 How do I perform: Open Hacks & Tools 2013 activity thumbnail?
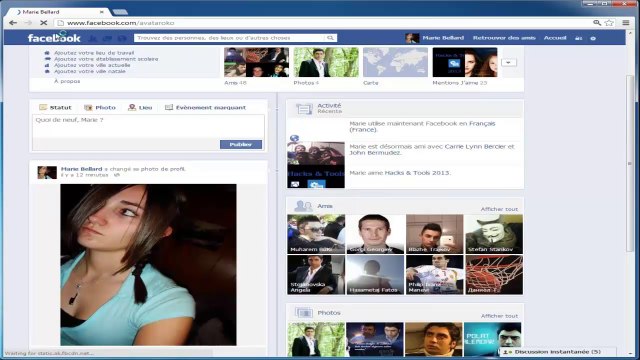316,177
